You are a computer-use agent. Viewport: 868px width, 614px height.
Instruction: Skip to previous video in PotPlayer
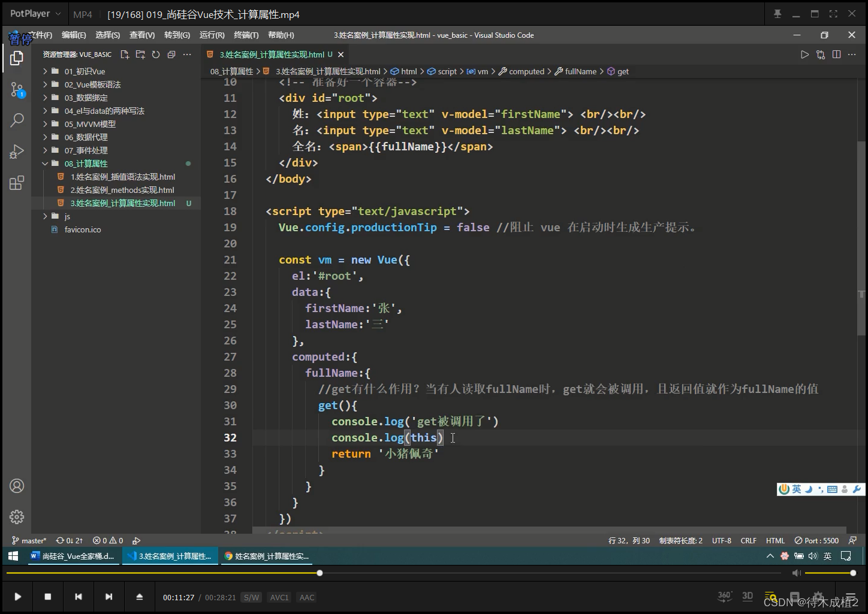click(x=79, y=597)
